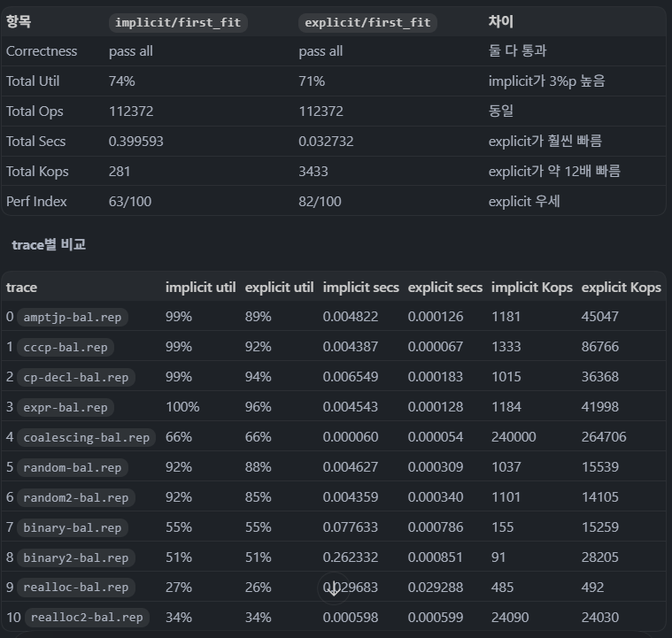
Task: Click the Total Util row label
Action: point(33,81)
